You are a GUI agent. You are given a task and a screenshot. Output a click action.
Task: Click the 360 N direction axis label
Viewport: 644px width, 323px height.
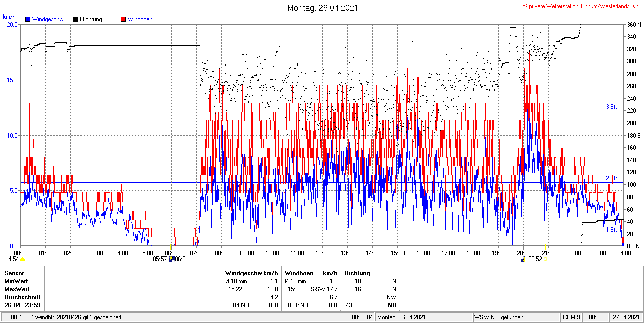[x=633, y=24]
